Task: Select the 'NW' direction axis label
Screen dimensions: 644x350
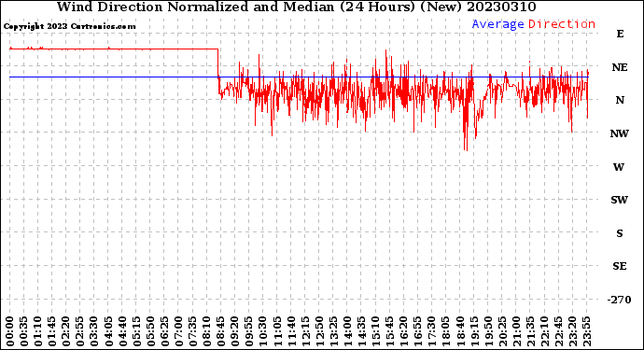Action: point(620,133)
